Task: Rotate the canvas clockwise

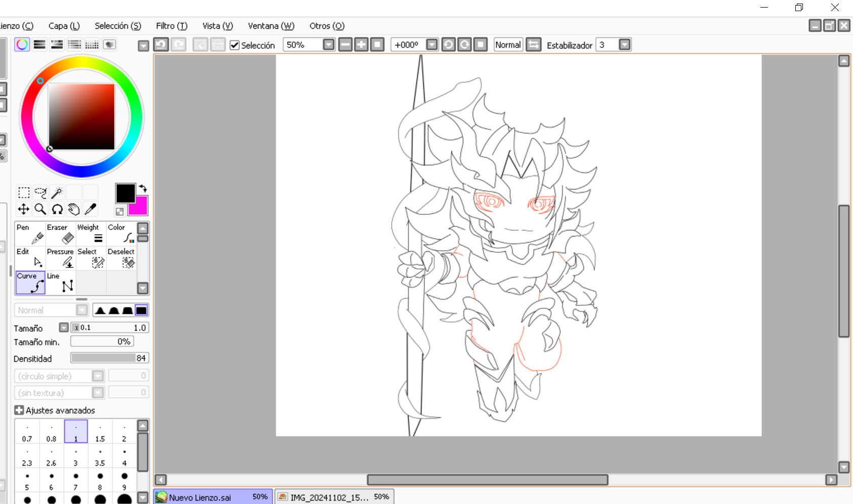Action: click(x=464, y=44)
